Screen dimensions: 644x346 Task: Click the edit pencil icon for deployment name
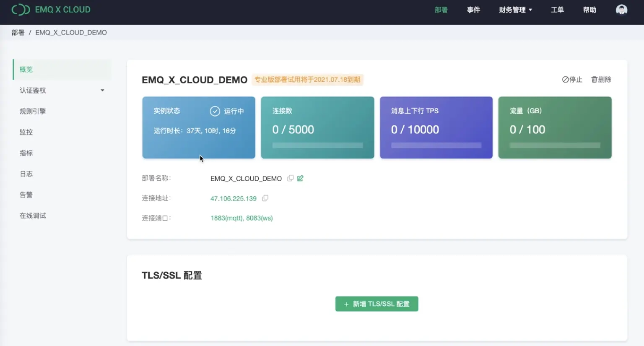(300, 178)
